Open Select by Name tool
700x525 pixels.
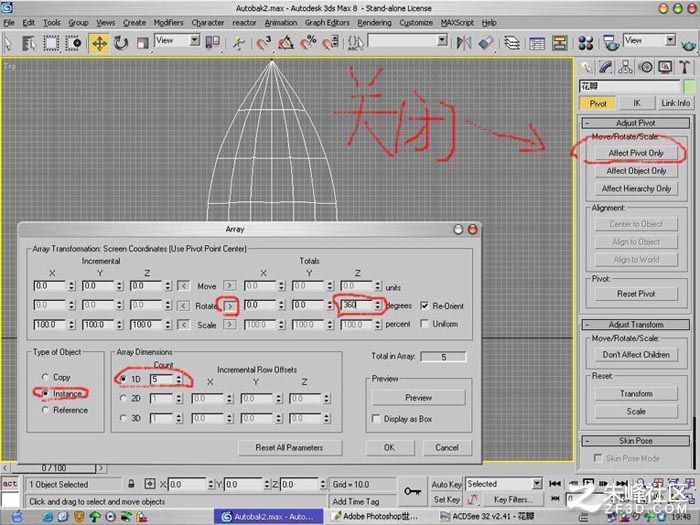(29, 43)
